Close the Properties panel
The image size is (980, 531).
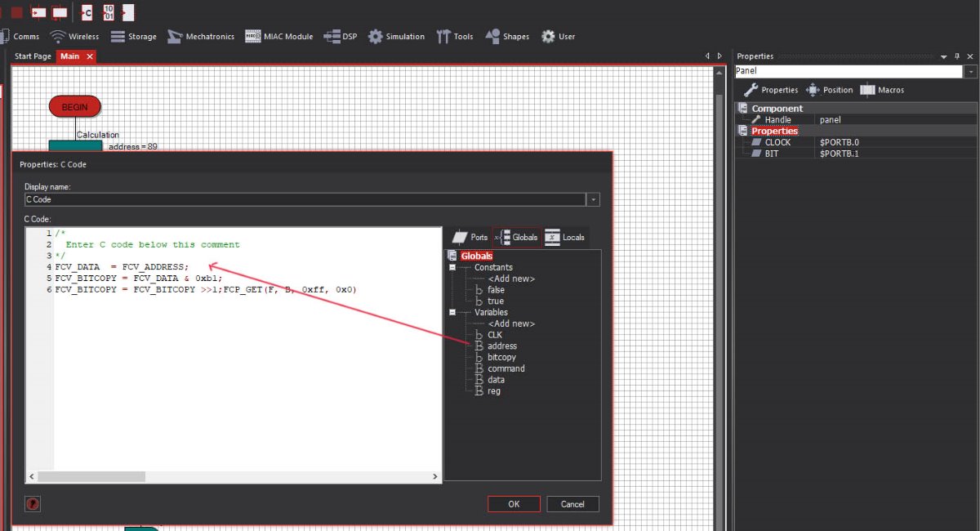click(x=970, y=56)
